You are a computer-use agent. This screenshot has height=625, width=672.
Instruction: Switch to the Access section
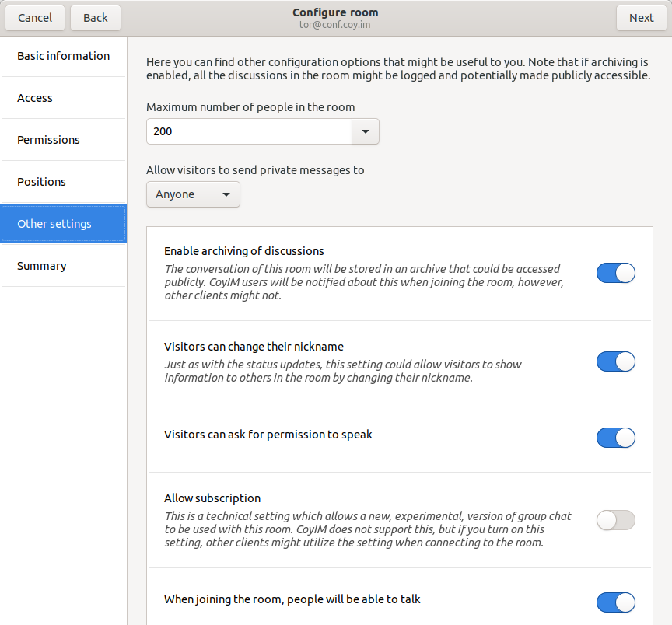pos(63,98)
